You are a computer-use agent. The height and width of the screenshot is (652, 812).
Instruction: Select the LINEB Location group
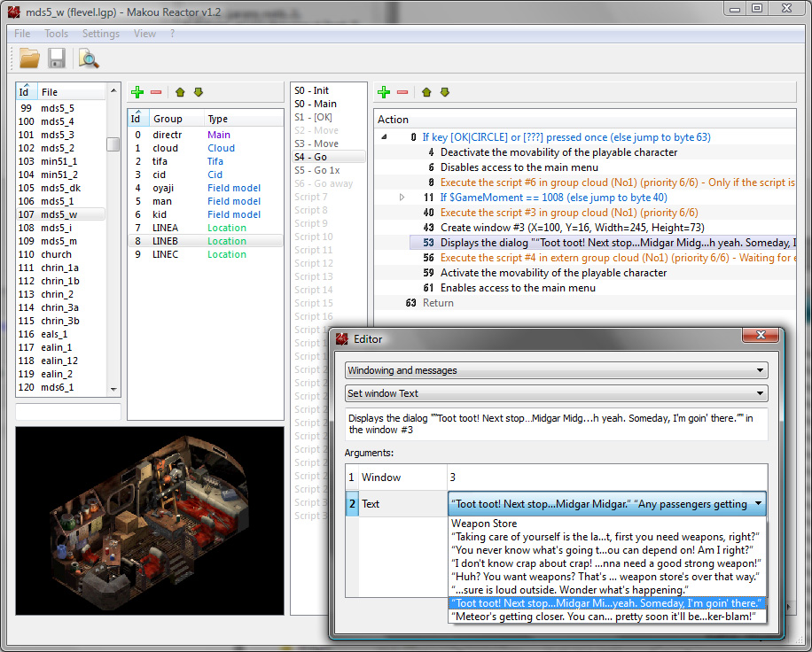[206, 241]
